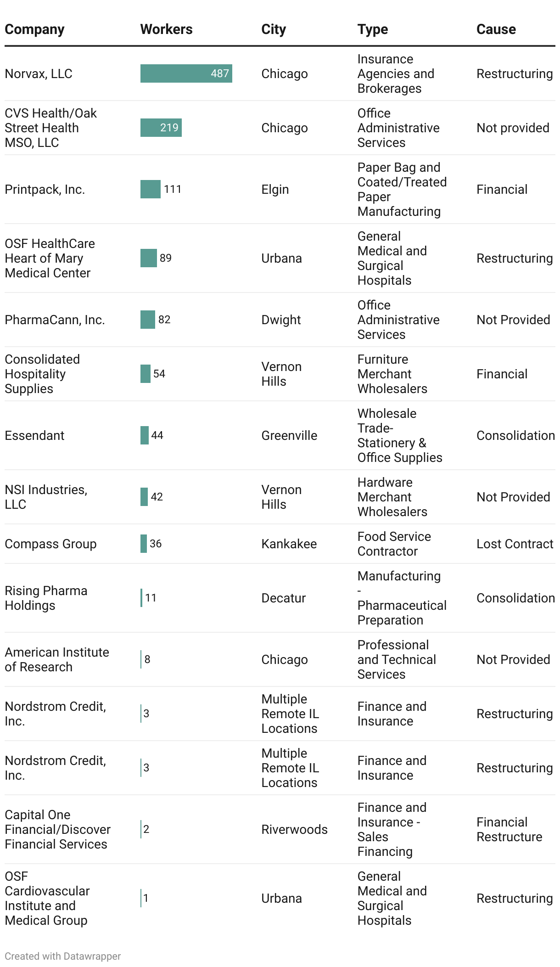This screenshot has height=967, width=560.
Task: Select the Dwight city cell
Action: coord(281,320)
